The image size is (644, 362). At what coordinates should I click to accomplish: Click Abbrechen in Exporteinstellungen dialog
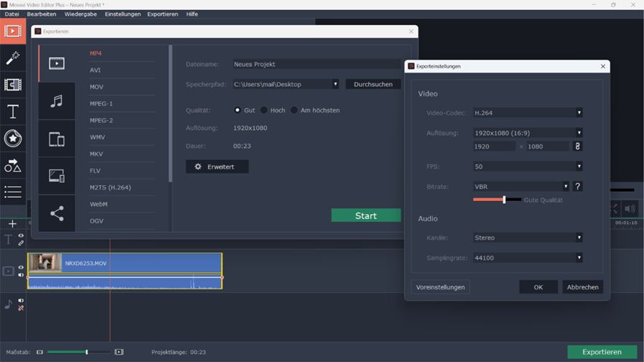[582, 287]
